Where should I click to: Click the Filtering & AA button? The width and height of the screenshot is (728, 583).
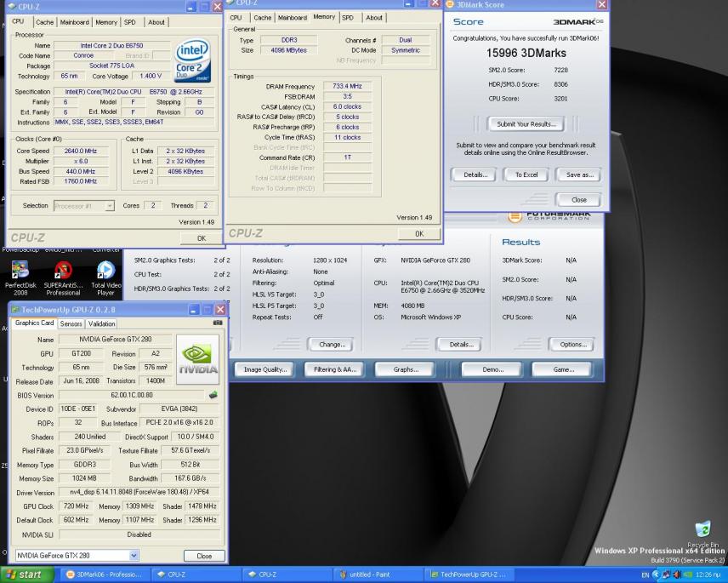335,369
